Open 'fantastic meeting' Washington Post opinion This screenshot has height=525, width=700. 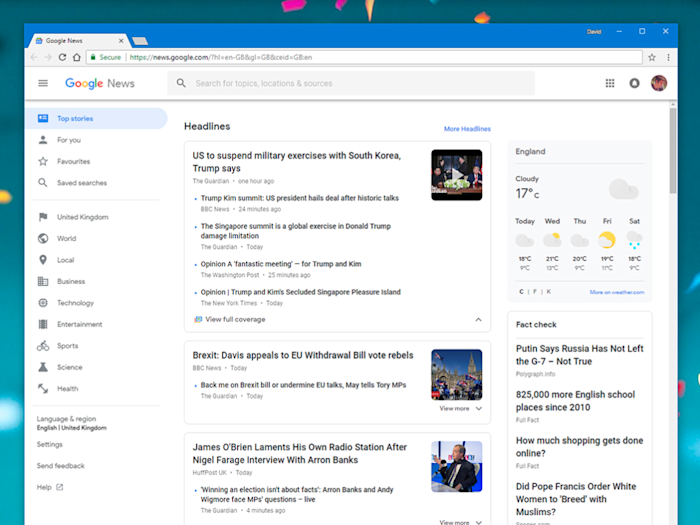click(x=281, y=264)
